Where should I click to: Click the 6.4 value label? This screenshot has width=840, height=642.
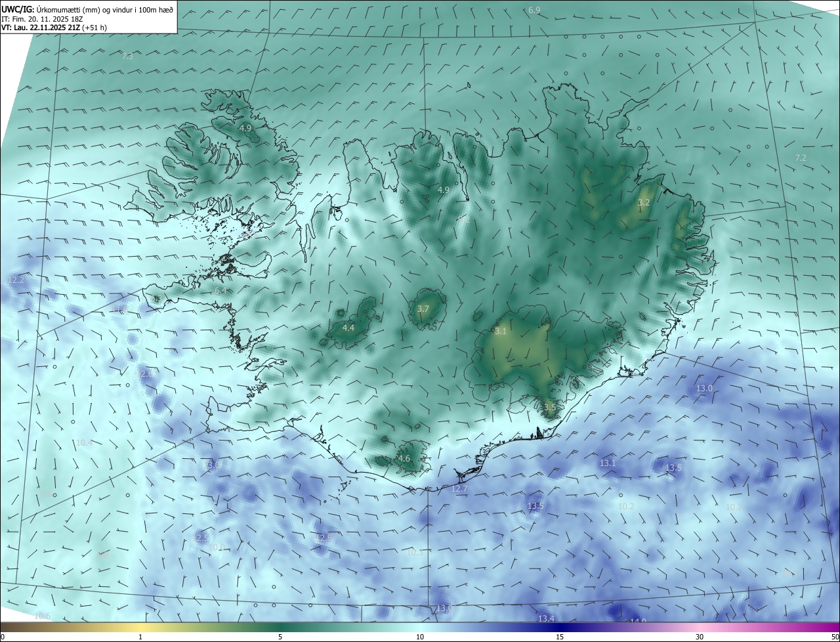220,291
